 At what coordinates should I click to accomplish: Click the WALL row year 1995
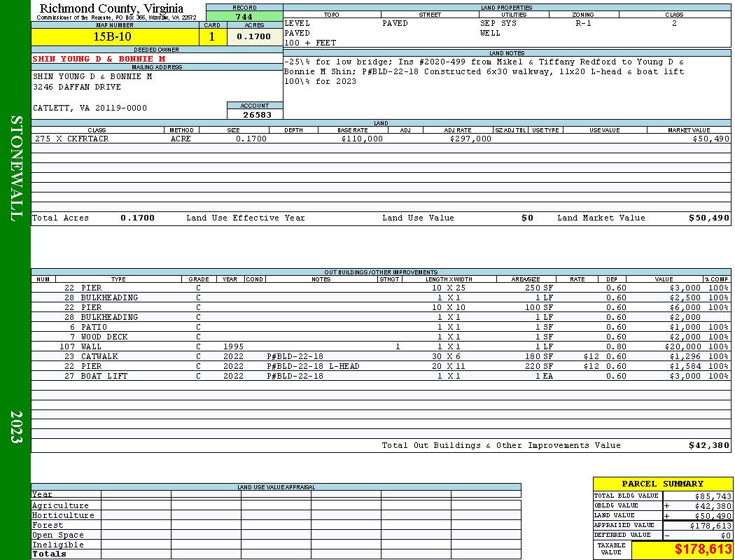[x=233, y=346]
